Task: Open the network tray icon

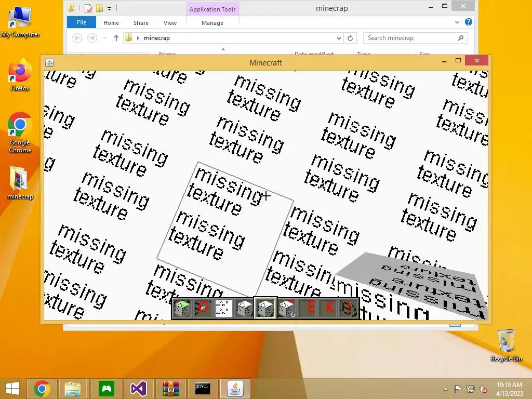Action: [471, 389]
